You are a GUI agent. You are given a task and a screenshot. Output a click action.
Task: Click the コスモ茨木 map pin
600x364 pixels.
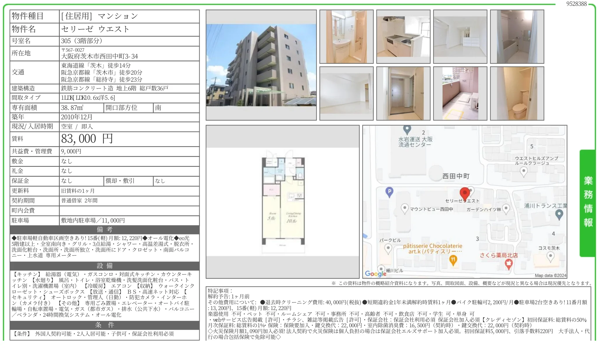tap(550, 257)
